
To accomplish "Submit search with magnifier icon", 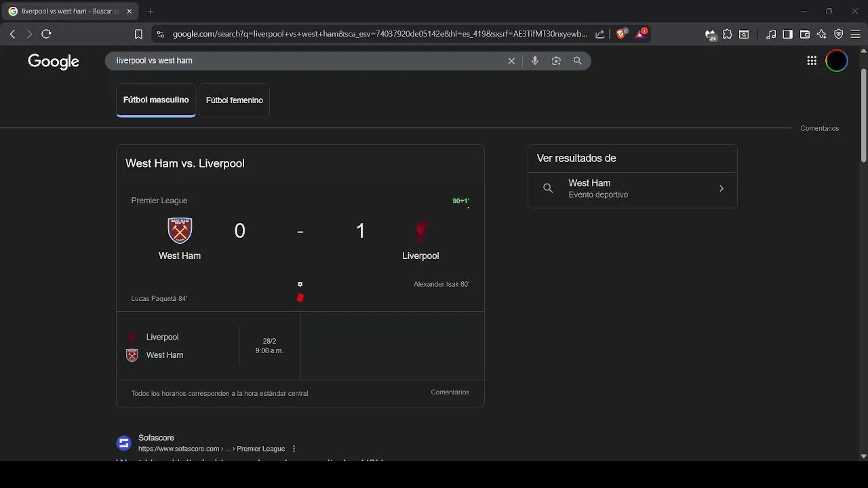I will (x=578, y=61).
